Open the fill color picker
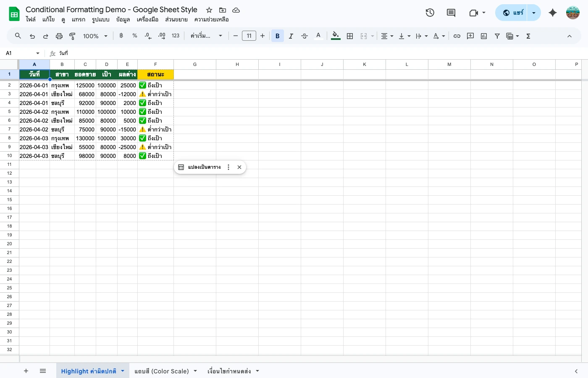The width and height of the screenshot is (588, 378). (336, 36)
